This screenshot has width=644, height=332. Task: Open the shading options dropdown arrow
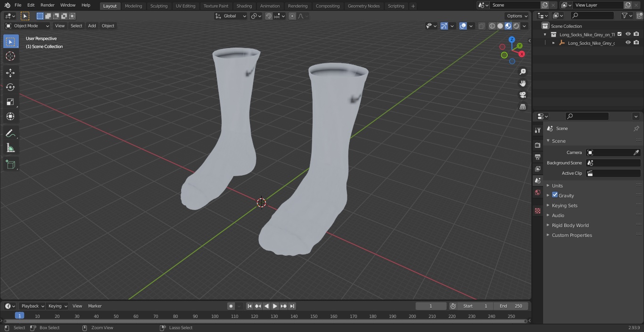(x=524, y=26)
